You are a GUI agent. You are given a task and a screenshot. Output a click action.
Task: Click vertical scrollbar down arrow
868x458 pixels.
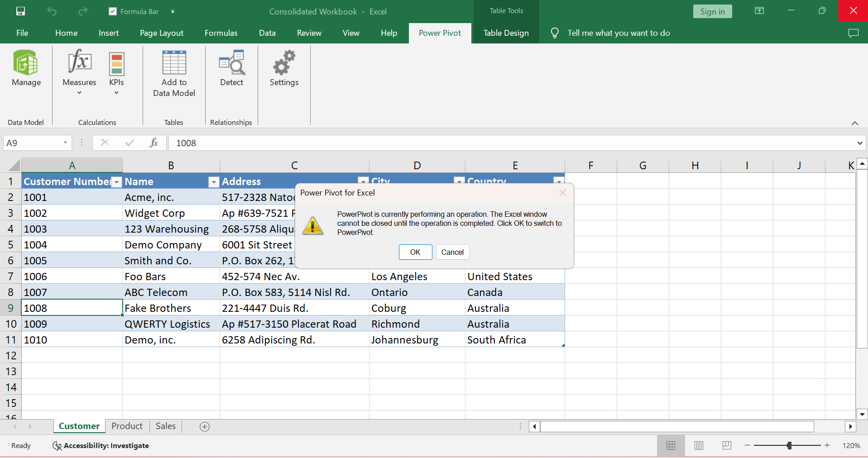[862, 414]
